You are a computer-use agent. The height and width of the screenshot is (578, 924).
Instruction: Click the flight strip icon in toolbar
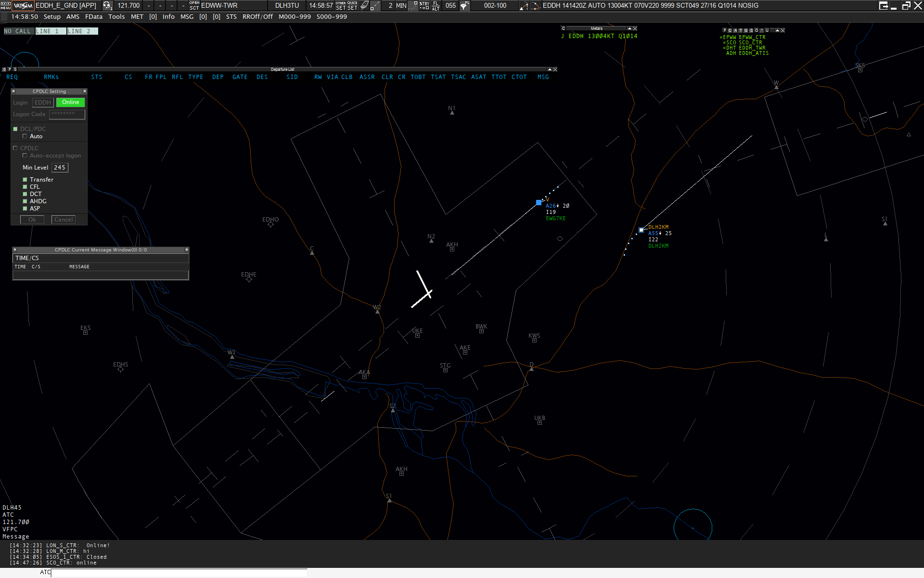point(365,5)
